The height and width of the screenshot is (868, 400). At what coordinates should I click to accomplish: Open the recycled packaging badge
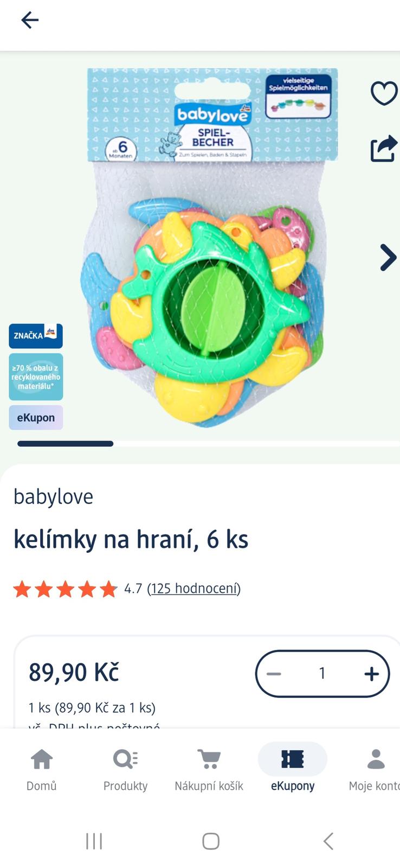tap(36, 377)
